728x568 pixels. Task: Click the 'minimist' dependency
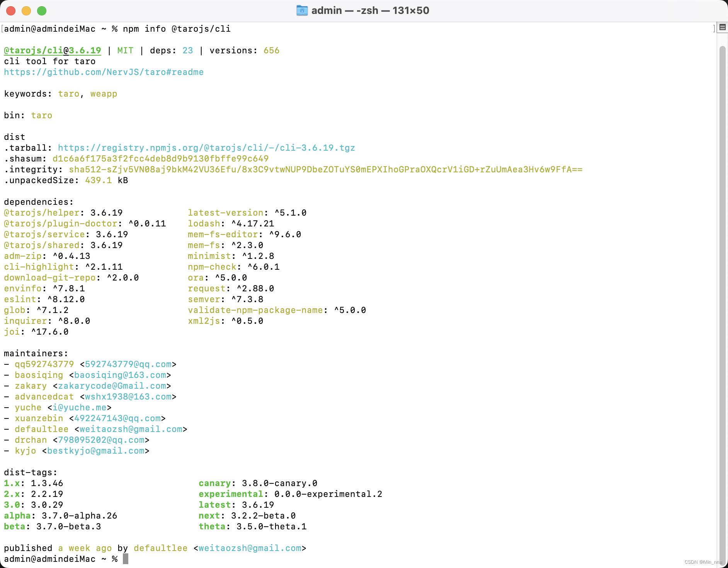209,256
